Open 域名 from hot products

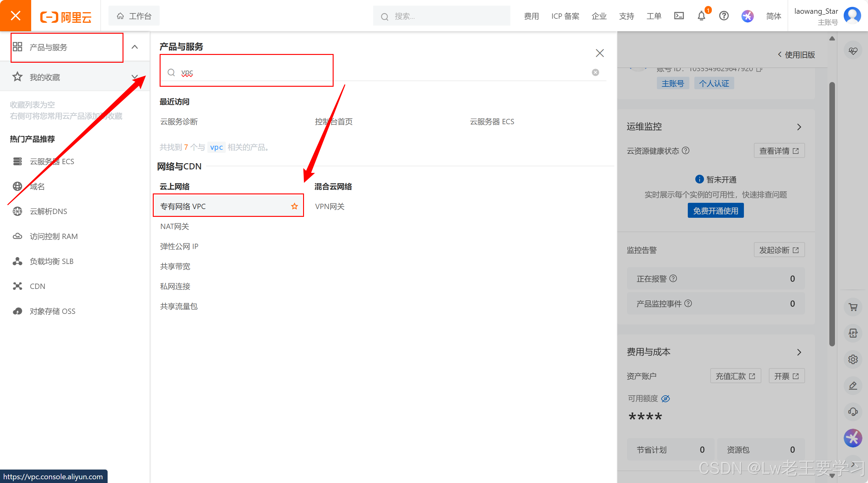click(x=37, y=186)
